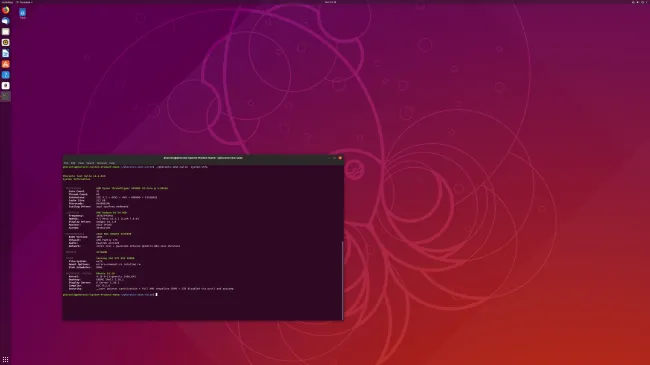Open the Help icon in dock
Viewport: 650px width, 365px height.
pos(5,75)
